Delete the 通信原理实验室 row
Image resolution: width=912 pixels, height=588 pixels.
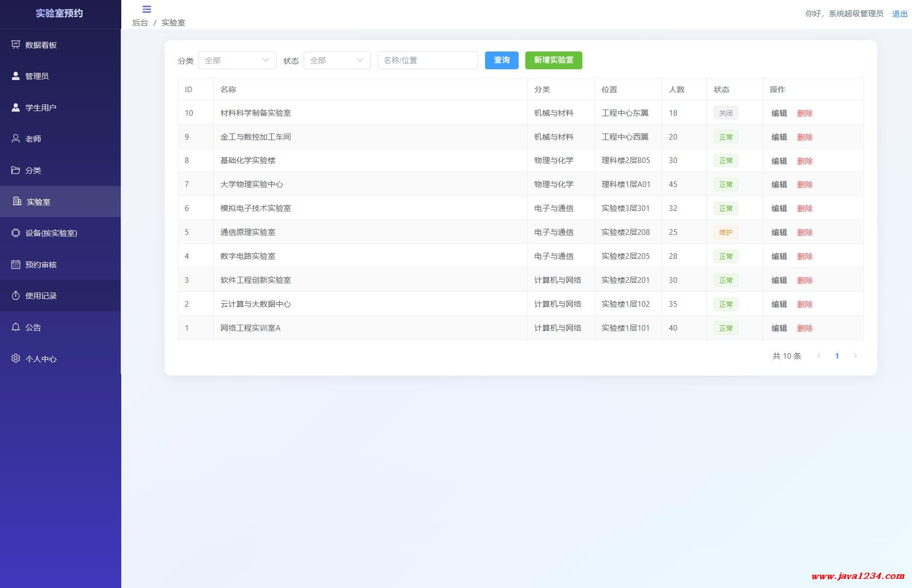click(x=804, y=232)
